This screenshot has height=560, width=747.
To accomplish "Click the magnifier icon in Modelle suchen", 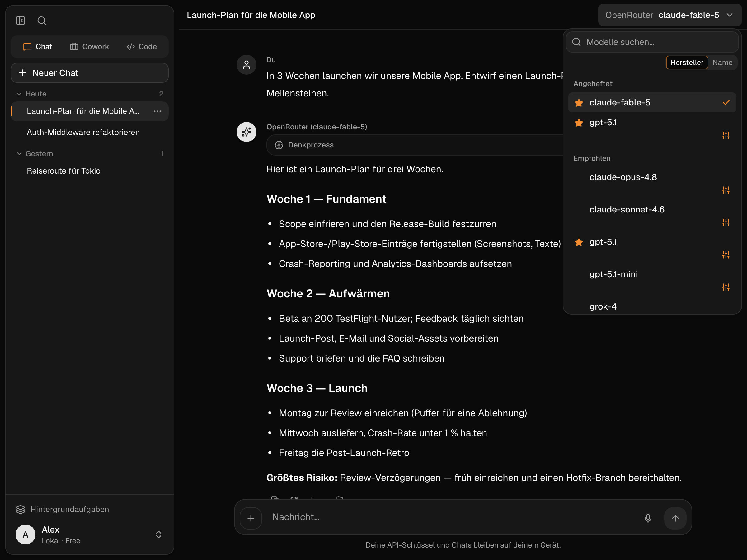I will point(576,42).
